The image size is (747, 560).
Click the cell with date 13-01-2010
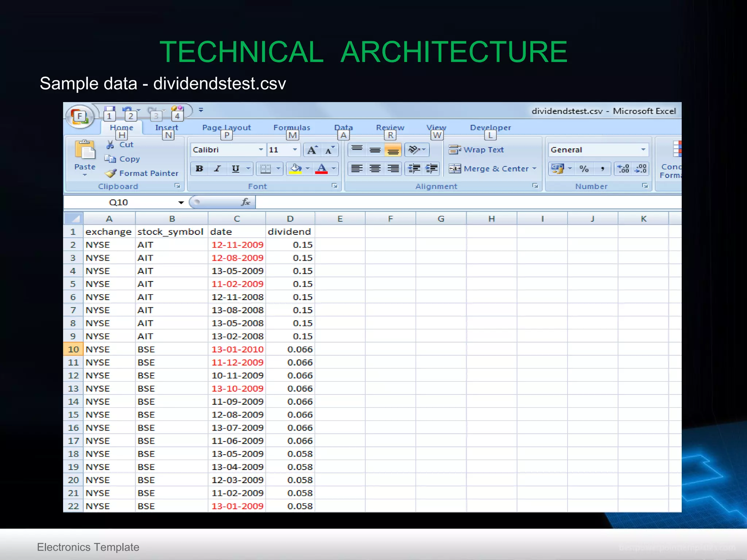(x=237, y=349)
